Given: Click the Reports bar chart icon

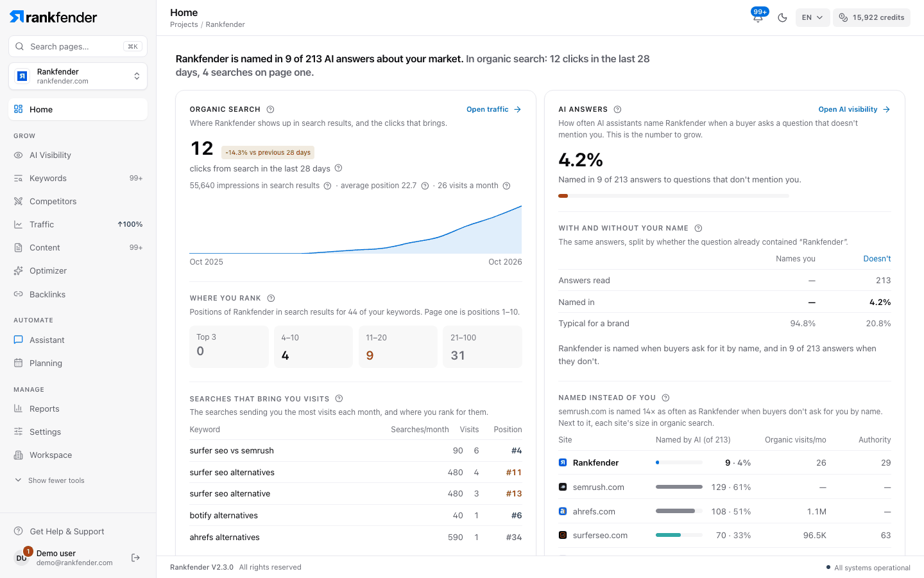Looking at the screenshot, I should tap(19, 409).
